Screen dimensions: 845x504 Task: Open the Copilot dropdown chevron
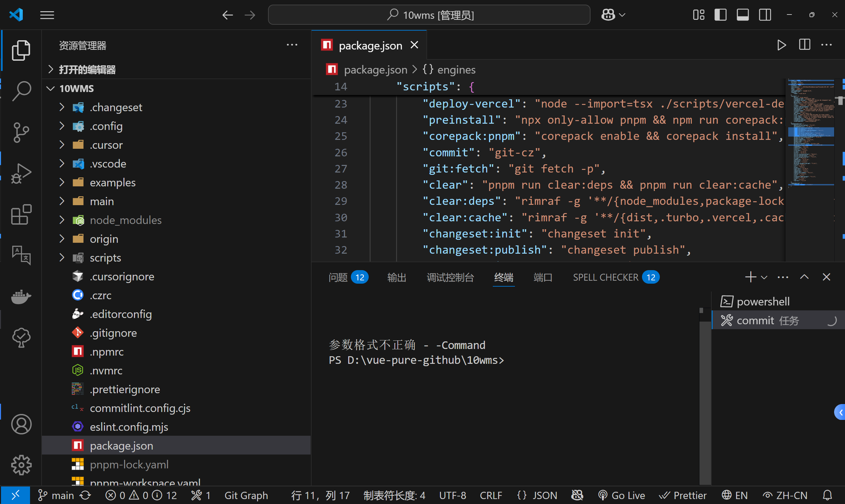(x=622, y=15)
